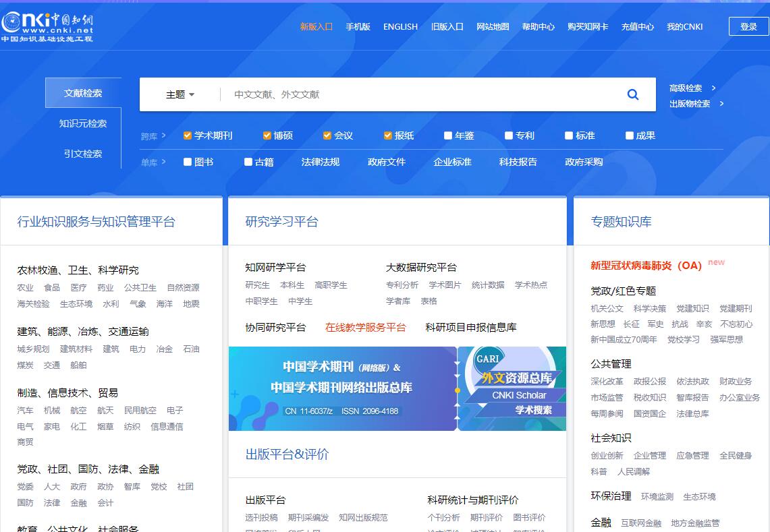Open 公共卫生 industry link
770x532 pixels.
point(140,288)
